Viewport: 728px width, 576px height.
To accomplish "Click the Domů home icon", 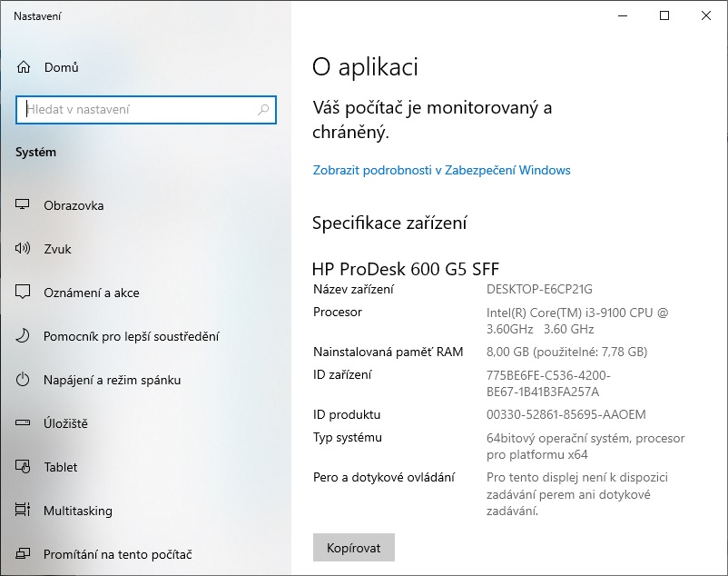I will point(24,67).
